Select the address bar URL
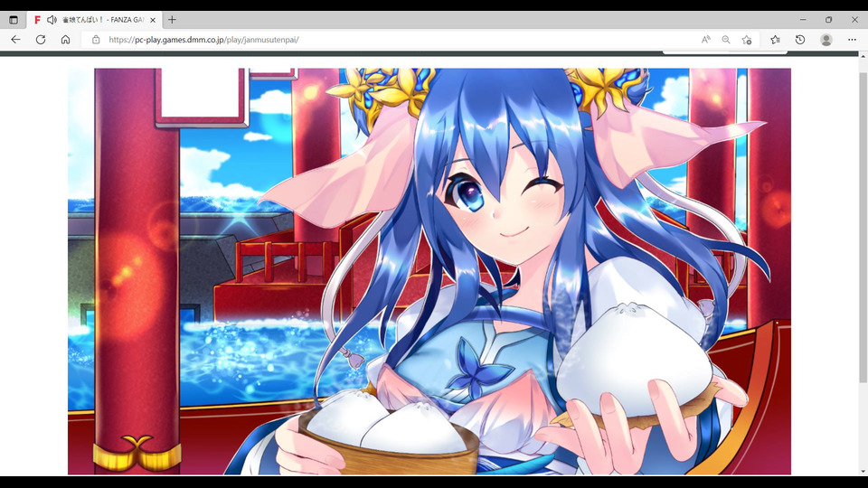The image size is (868, 488). [203, 40]
